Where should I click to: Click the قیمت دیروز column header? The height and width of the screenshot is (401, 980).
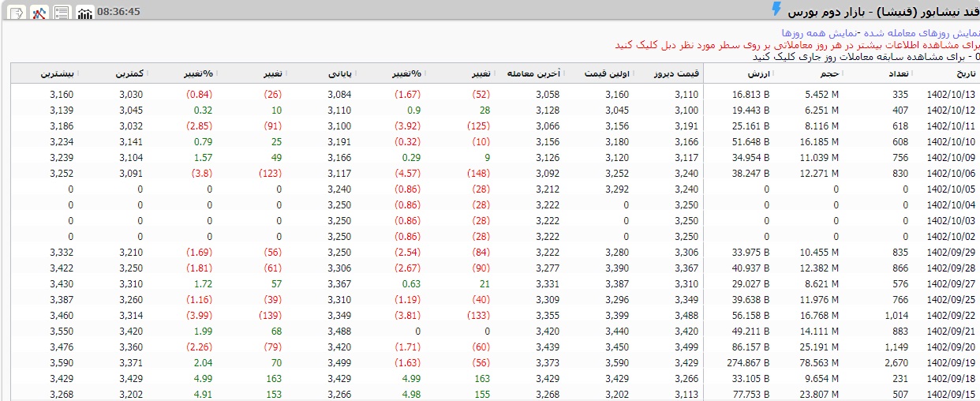(676, 73)
